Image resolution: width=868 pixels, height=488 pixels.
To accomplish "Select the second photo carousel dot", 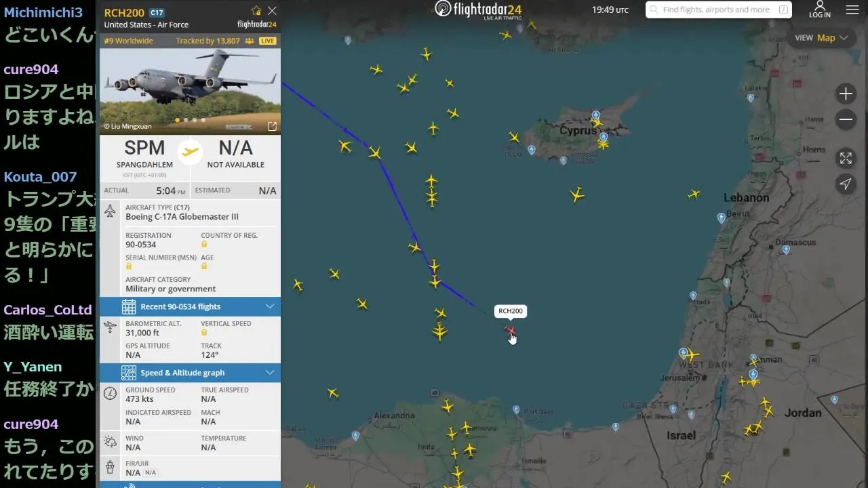I will (186, 120).
